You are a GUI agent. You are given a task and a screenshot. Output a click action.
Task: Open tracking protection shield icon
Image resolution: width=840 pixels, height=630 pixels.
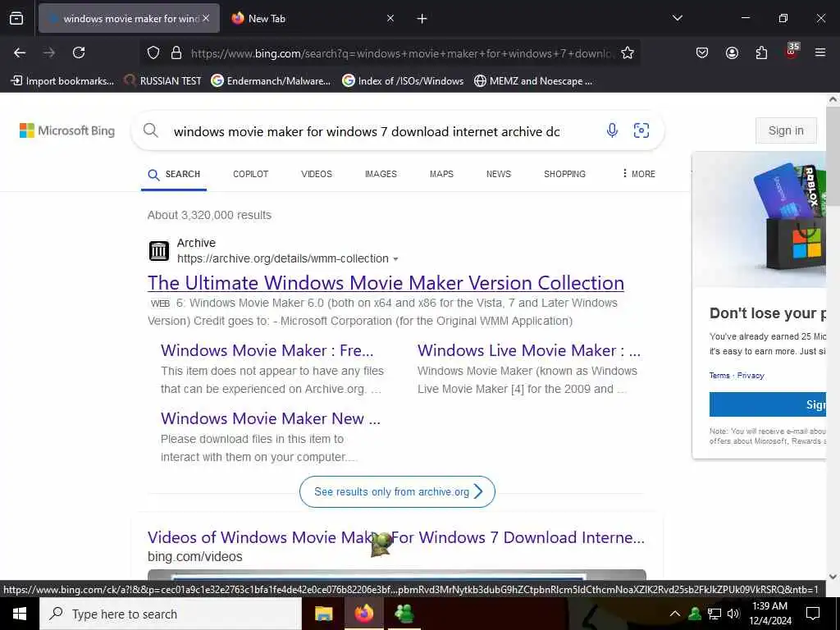pos(153,53)
